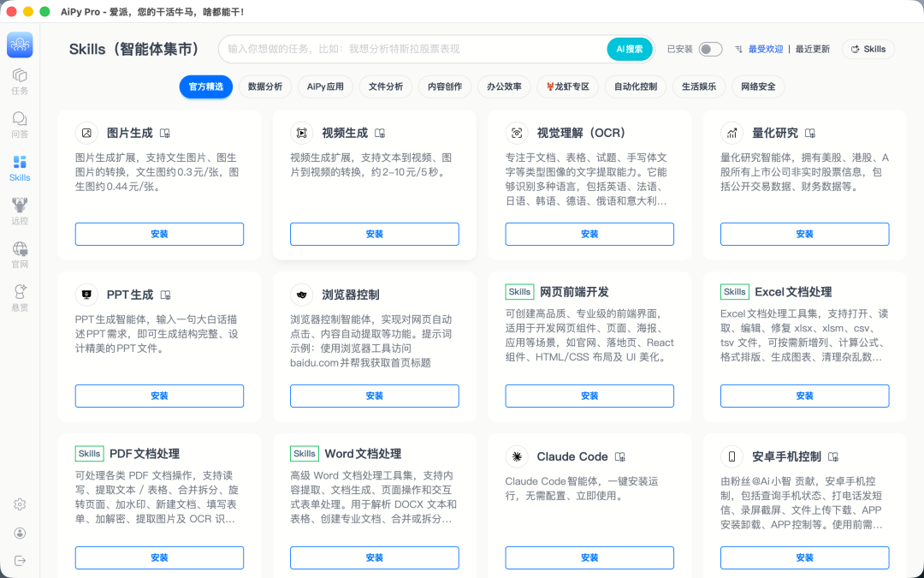Sort by 最受欢迎
The width and height of the screenshot is (924, 578).
(766, 49)
